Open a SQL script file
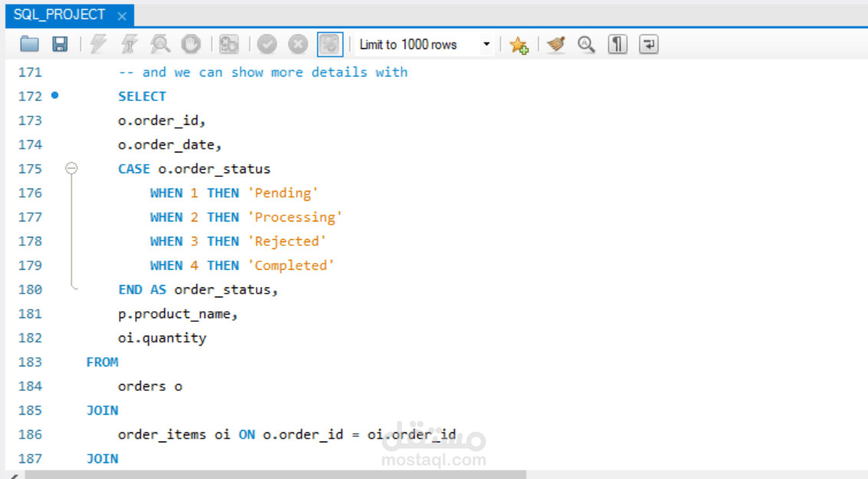868x479 pixels. pyautogui.click(x=29, y=44)
